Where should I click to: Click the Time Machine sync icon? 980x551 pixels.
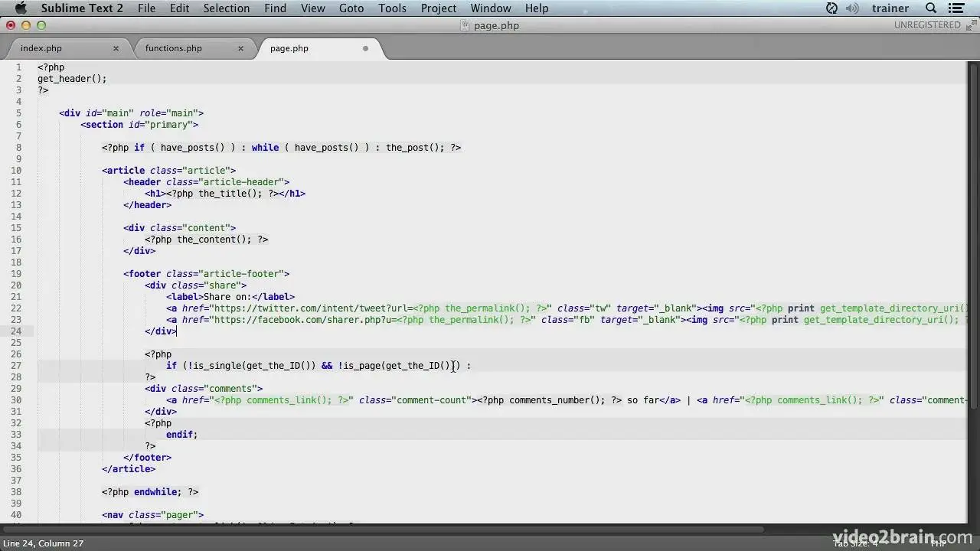pos(831,8)
